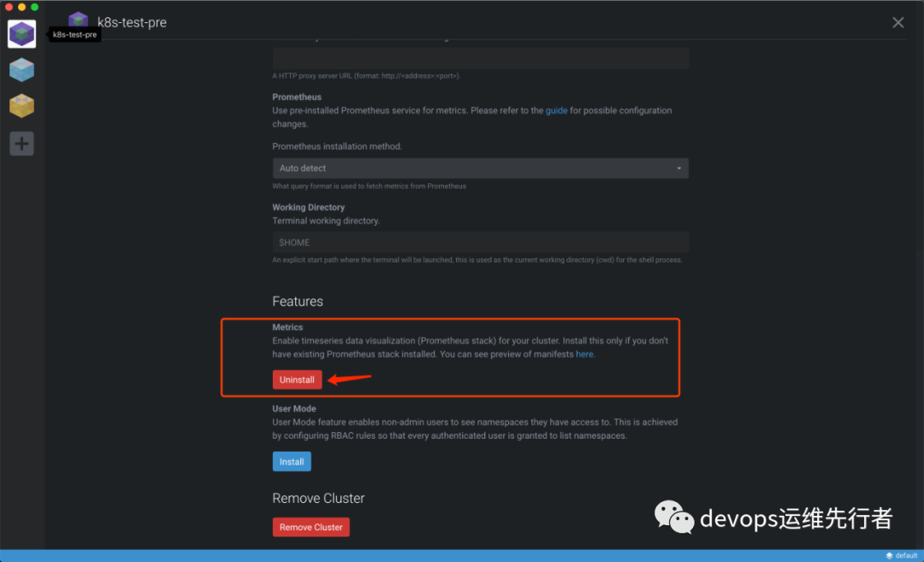
Task: Click the red Remove Cluster button
Action: [x=311, y=527]
